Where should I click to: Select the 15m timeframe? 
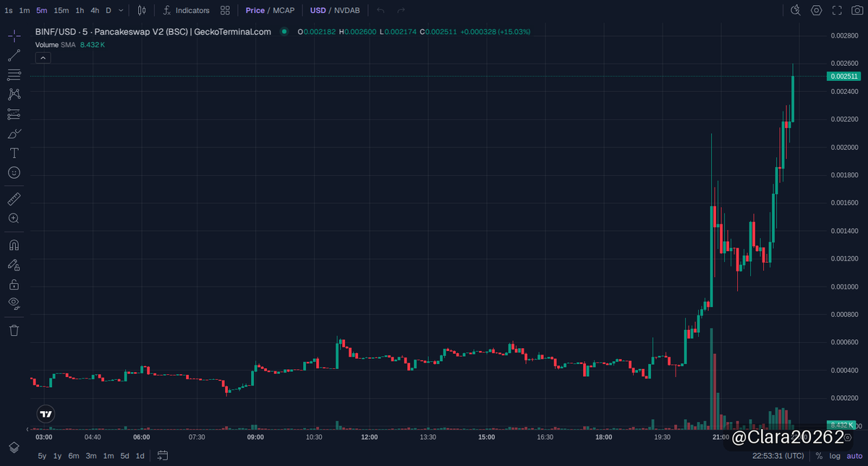[x=61, y=10]
